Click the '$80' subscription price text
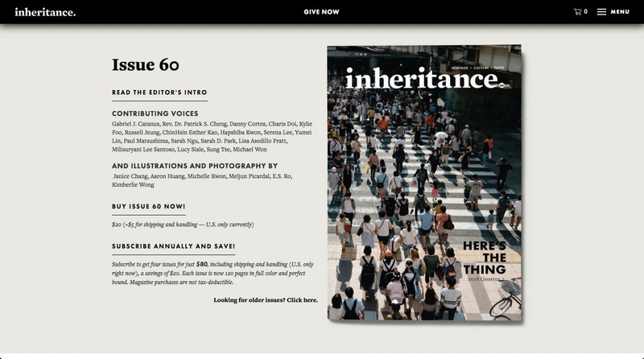This screenshot has width=644, height=359. coord(202,264)
